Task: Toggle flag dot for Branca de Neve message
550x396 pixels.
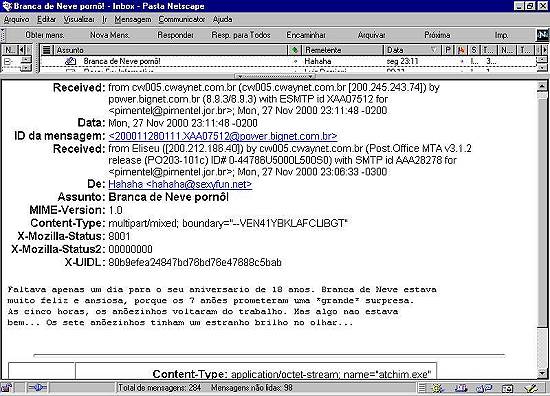Action: (x=462, y=61)
